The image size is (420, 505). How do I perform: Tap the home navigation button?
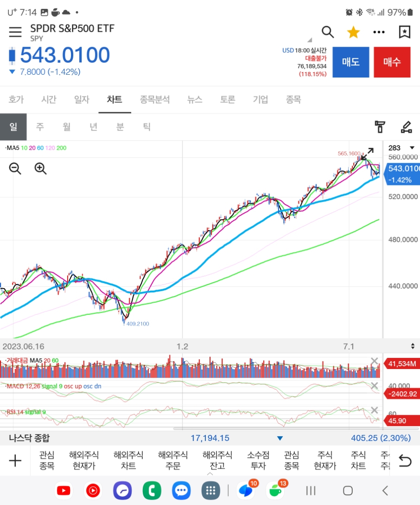[x=348, y=491]
